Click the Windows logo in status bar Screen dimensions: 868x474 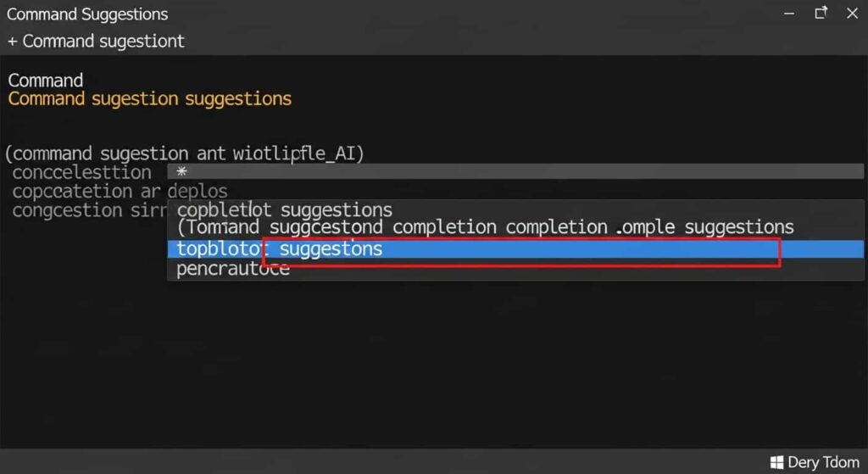click(x=776, y=462)
